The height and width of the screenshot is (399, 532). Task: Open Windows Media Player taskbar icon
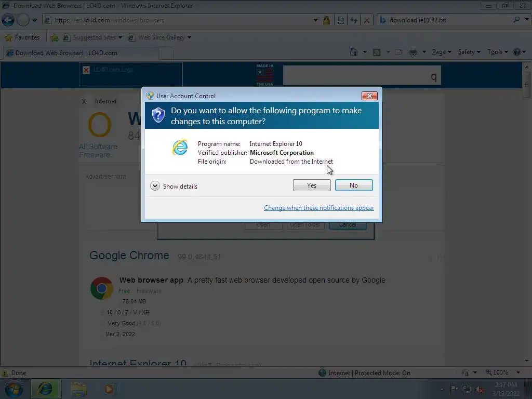pyautogui.click(x=109, y=389)
